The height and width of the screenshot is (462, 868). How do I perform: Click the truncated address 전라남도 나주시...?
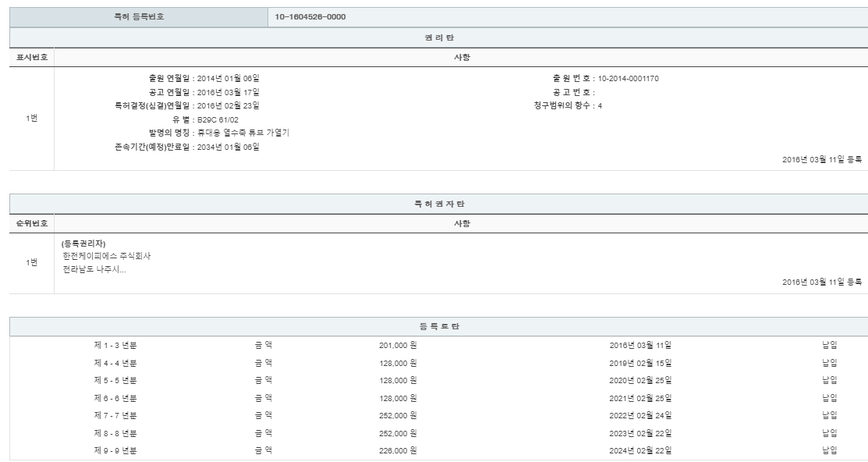pos(94,270)
